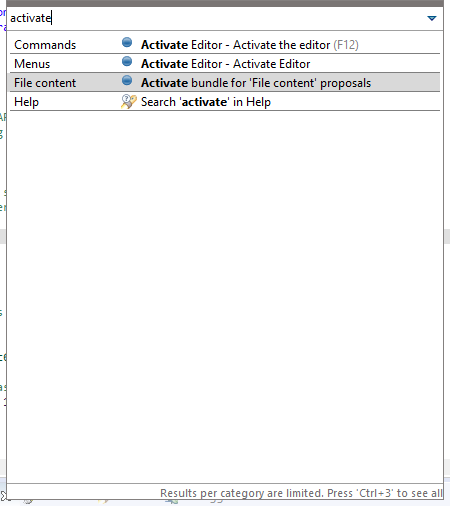Run 'Activate Editor - Activate the editor' command
450x506 pixels.
[x=250, y=45]
